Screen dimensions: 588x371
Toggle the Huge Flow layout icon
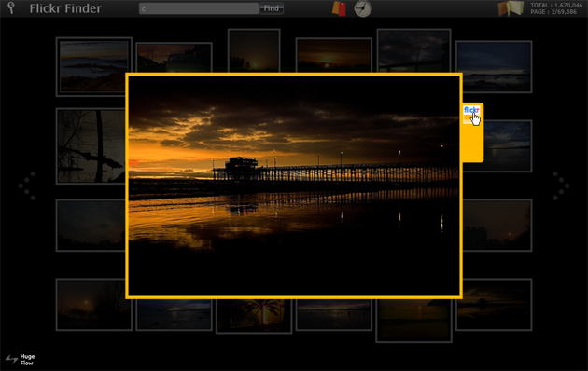point(12,360)
